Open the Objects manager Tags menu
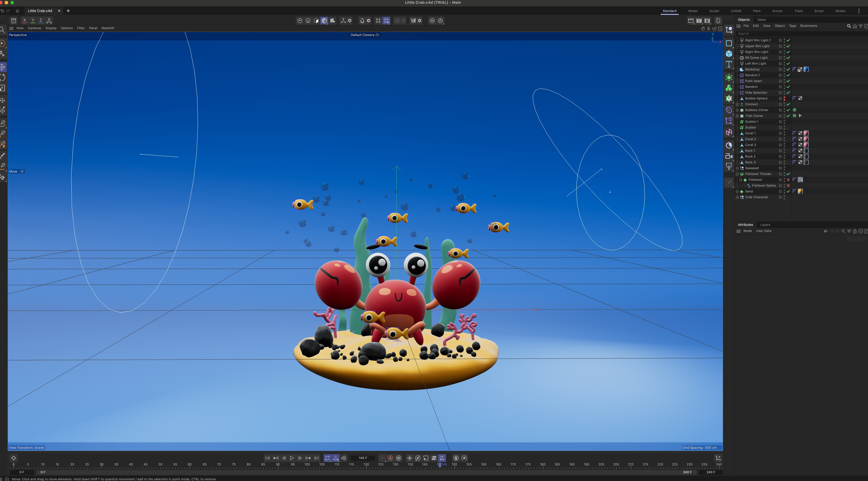This screenshot has height=481, width=868. click(792, 26)
